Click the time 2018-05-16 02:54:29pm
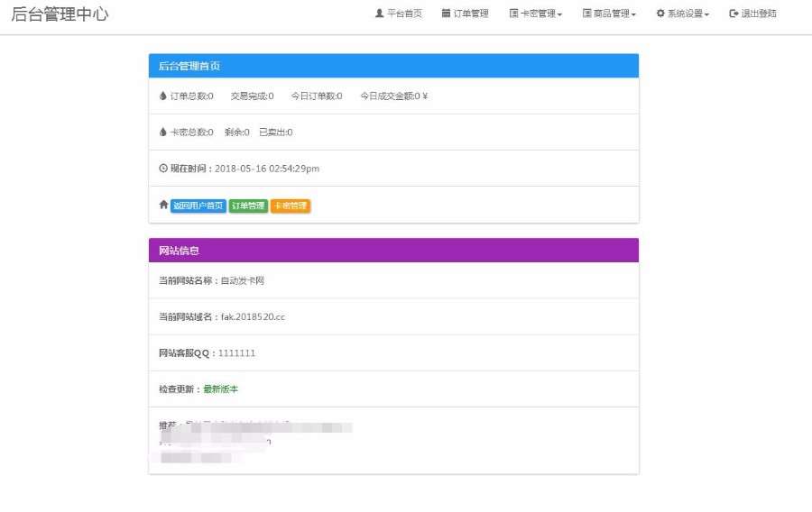 267,169
